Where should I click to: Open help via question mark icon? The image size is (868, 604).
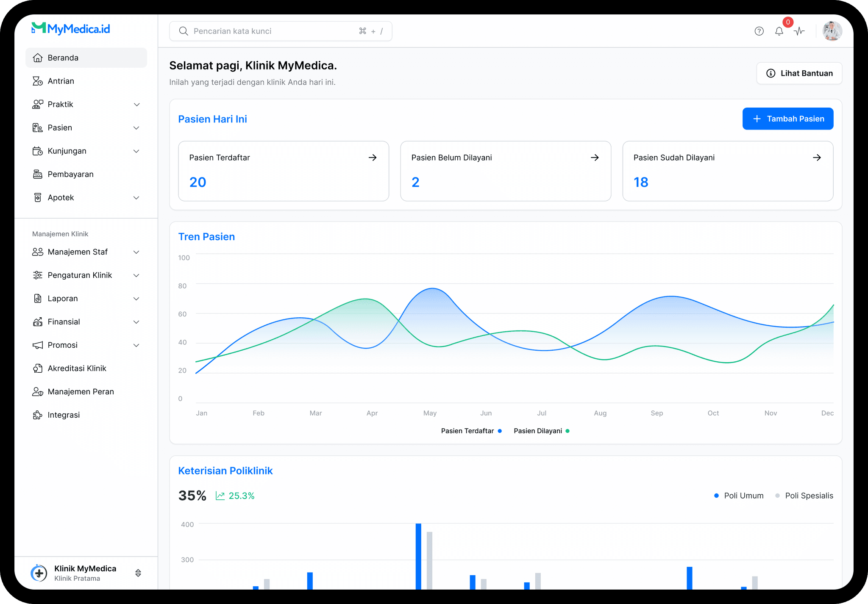759,31
